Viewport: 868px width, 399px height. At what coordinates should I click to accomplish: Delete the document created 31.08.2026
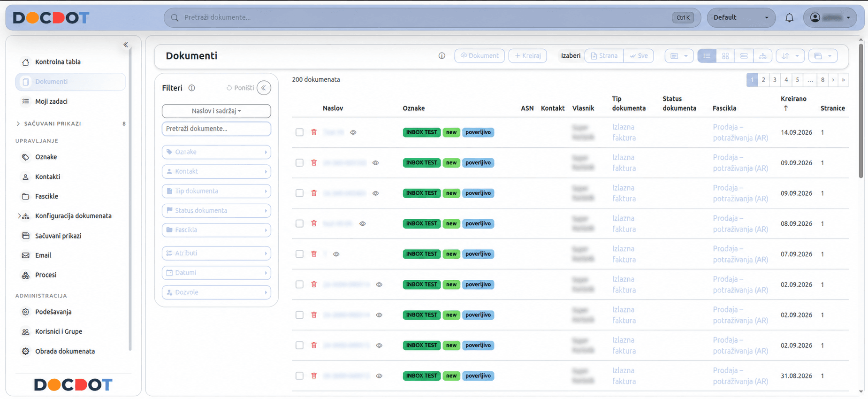(314, 376)
